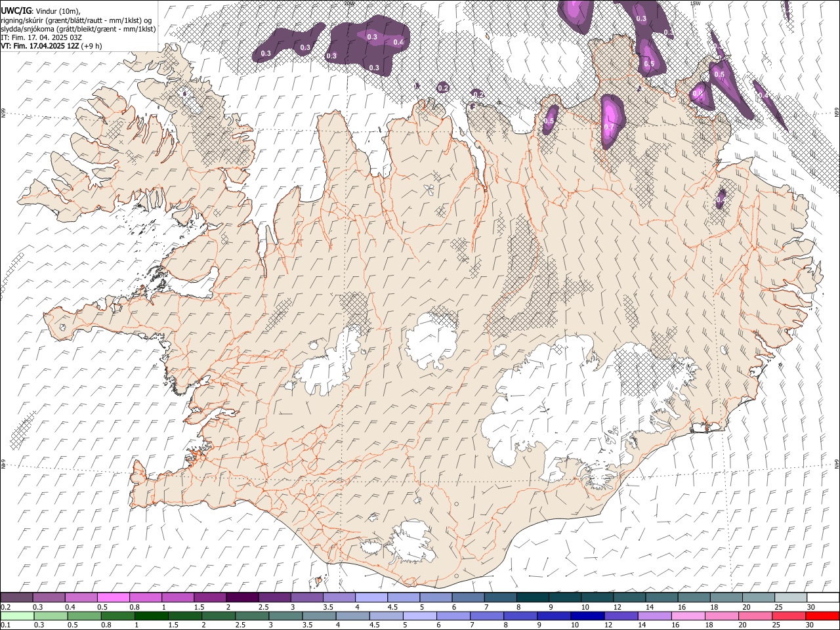Click the deep navy 10 rain legend swatch
This screenshot has height=630, width=840.
[x=586, y=616]
